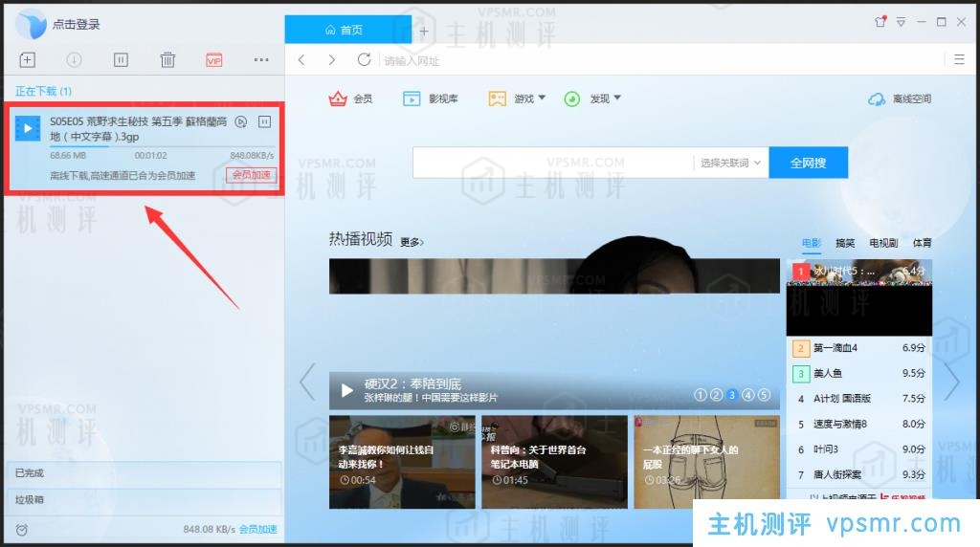The image size is (980, 547).
Task: Click the 请输入网址 address input field
Action: [x=659, y=60]
